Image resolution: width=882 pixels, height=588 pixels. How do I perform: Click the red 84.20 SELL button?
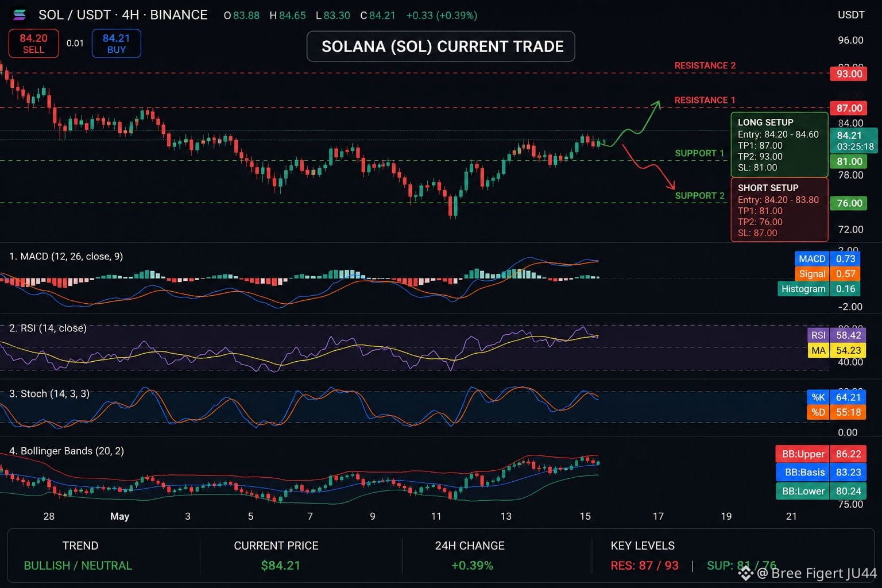33,43
